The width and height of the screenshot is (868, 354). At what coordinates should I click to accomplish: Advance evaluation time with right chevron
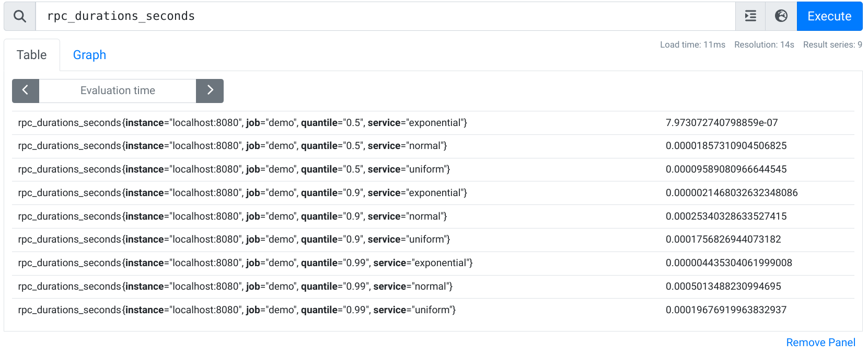pos(210,90)
